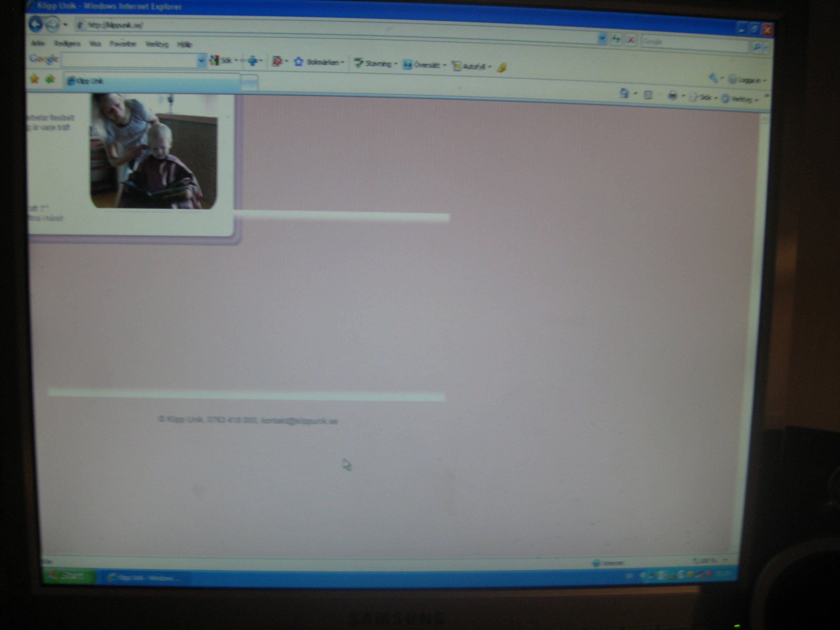Open Google Toolbar wrench settings icon

713,78
